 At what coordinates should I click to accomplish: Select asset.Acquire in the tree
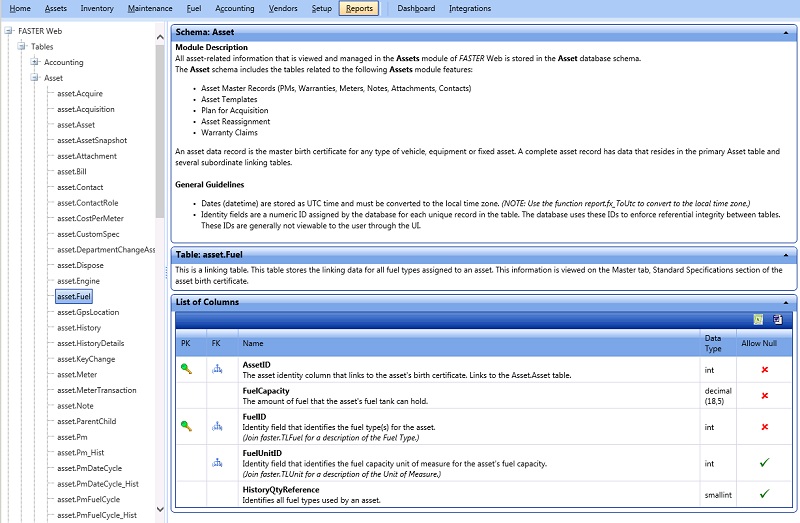click(80, 93)
